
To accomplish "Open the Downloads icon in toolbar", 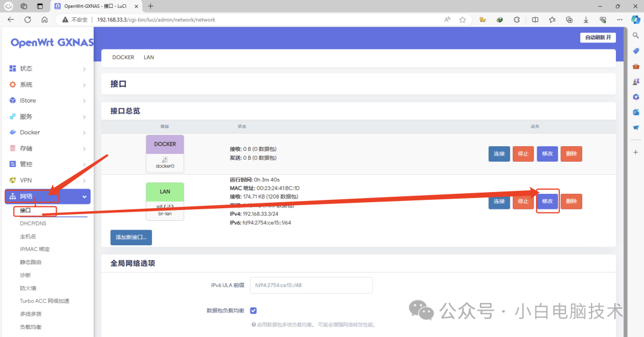I will [x=586, y=19].
